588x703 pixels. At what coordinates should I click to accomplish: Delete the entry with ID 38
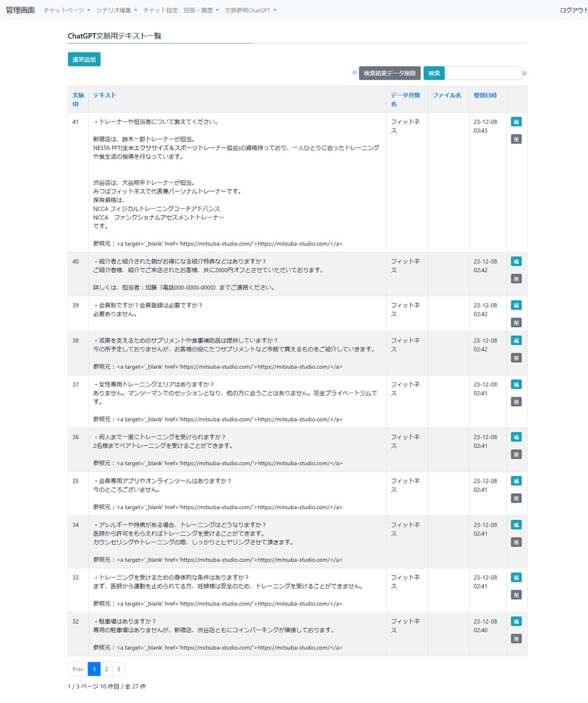516,358
